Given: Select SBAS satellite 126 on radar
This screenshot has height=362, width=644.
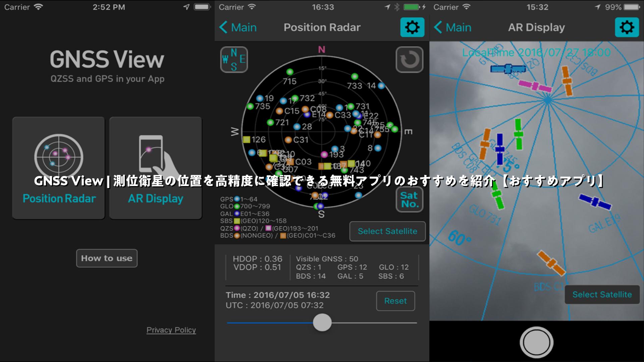Looking at the screenshot, I should (x=247, y=139).
